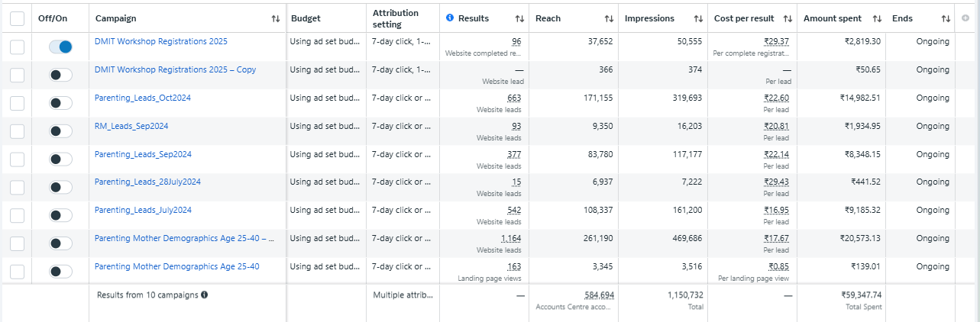Turn off DMIT Workshop Registrations 2025 toggle

click(60, 47)
